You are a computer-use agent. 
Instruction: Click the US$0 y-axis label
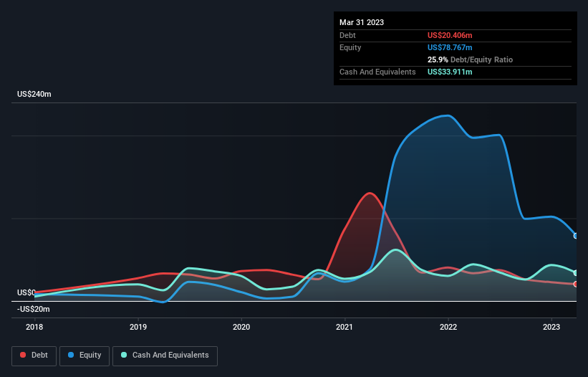click(26, 292)
